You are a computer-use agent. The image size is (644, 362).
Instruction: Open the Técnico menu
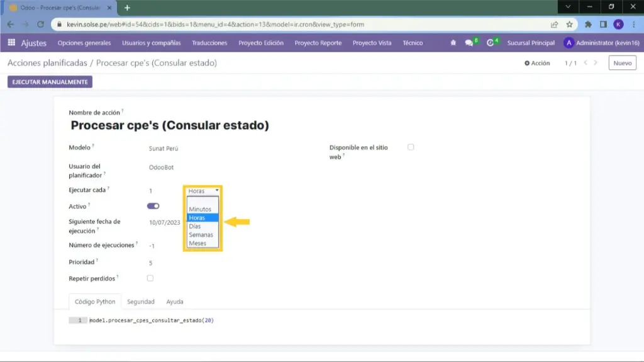[x=413, y=43]
